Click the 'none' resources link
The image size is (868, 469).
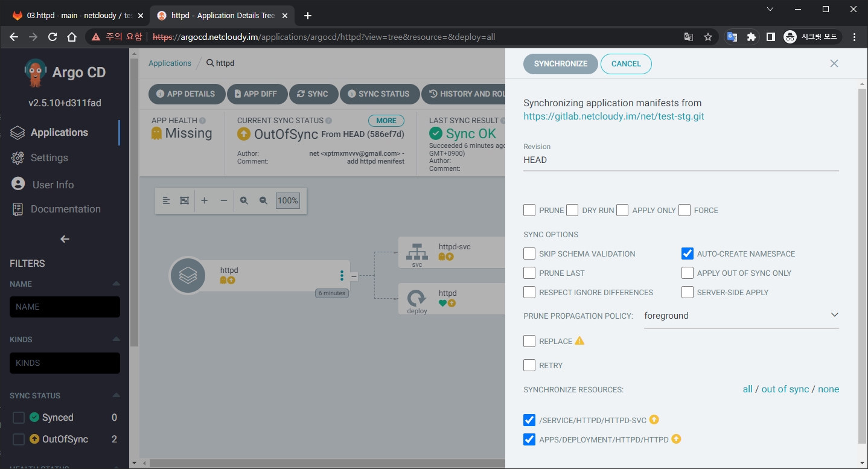828,389
